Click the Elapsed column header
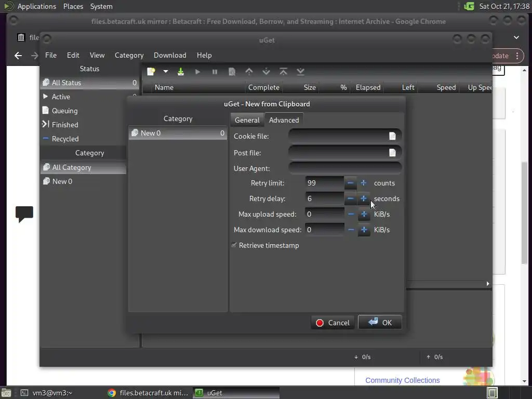The height and width of the screenshot is (399, 532). [368, 87]
